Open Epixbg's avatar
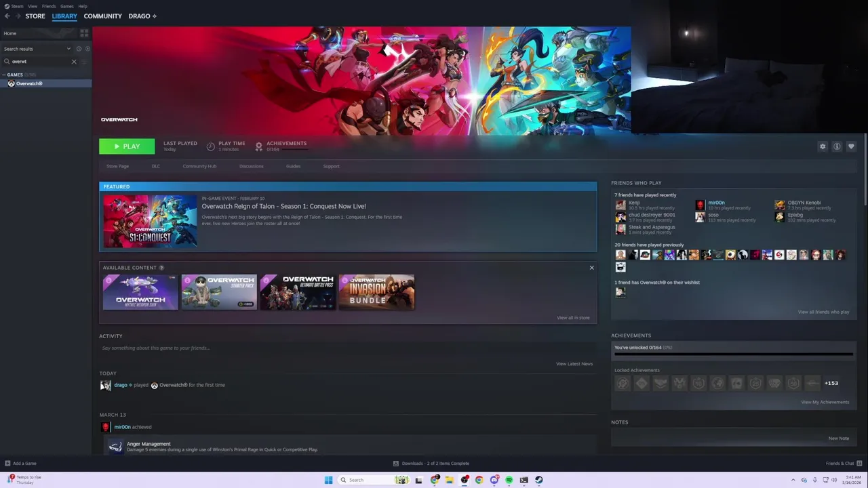Image resolution: width=868 pixels, height=488 pixels. pyautogui.click(x=780, y=217)
